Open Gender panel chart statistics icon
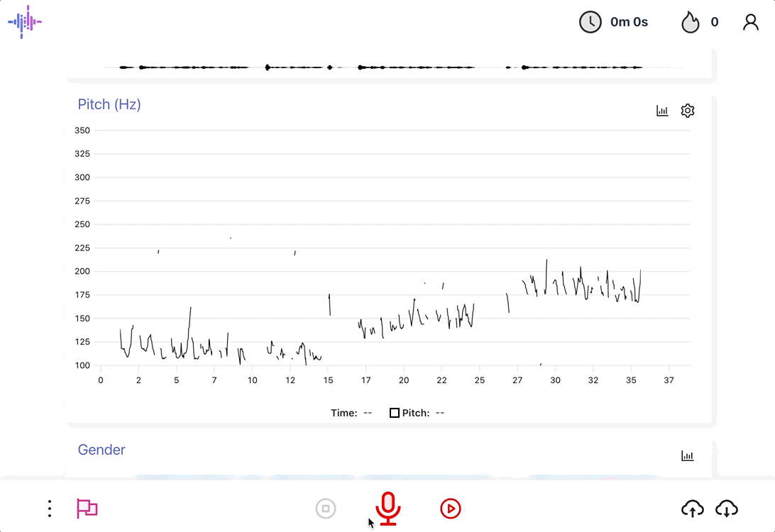The height and width of the screenshot is (532, 775). point(687,456)
